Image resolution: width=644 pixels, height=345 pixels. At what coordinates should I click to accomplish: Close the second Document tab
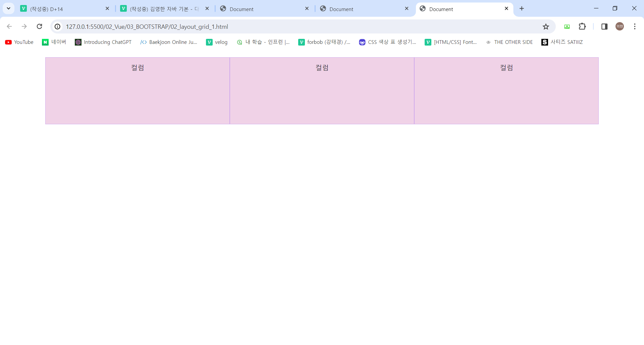click(x=407, y=9)
